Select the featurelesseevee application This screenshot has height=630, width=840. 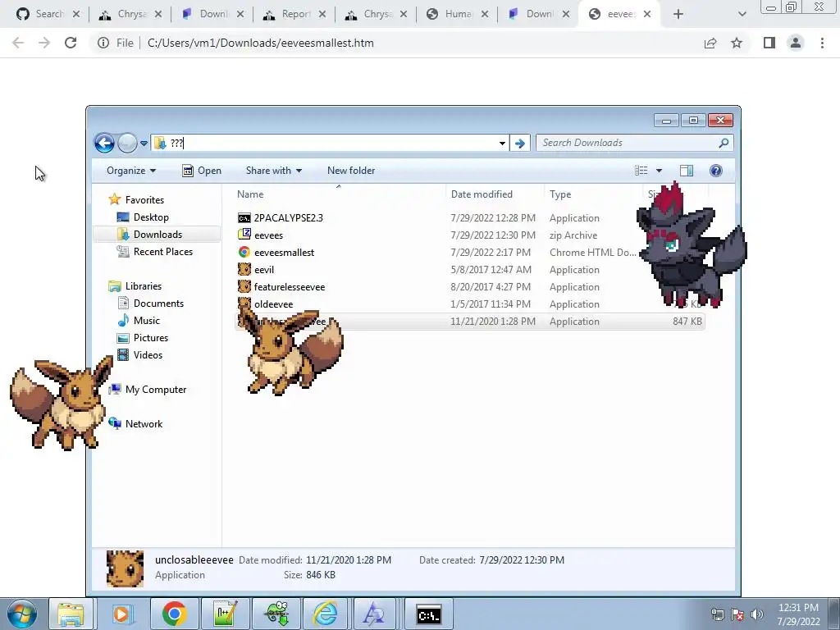coord(290,286)
